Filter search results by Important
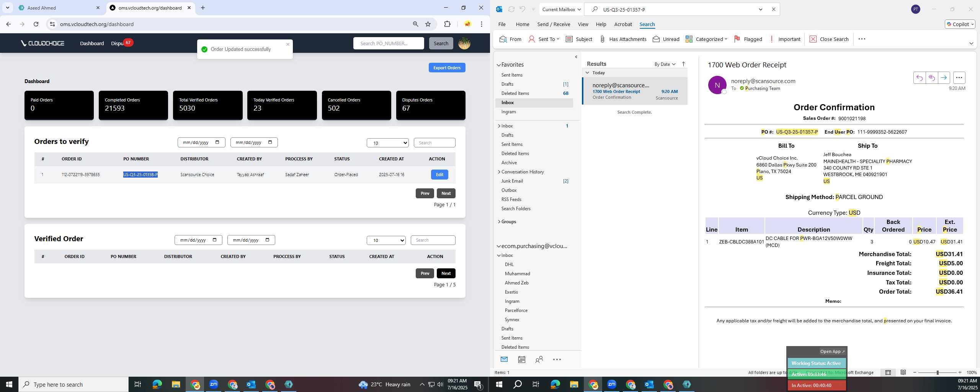Image resolution: width=980 pixels, height=392 pixels. pyautogui.click(x=785, y=39)
